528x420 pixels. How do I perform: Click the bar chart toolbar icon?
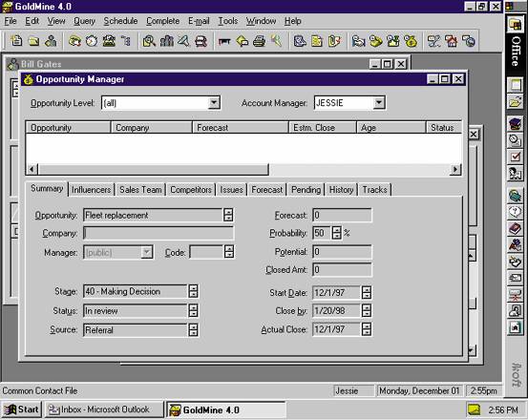click(x=167, y=41)
